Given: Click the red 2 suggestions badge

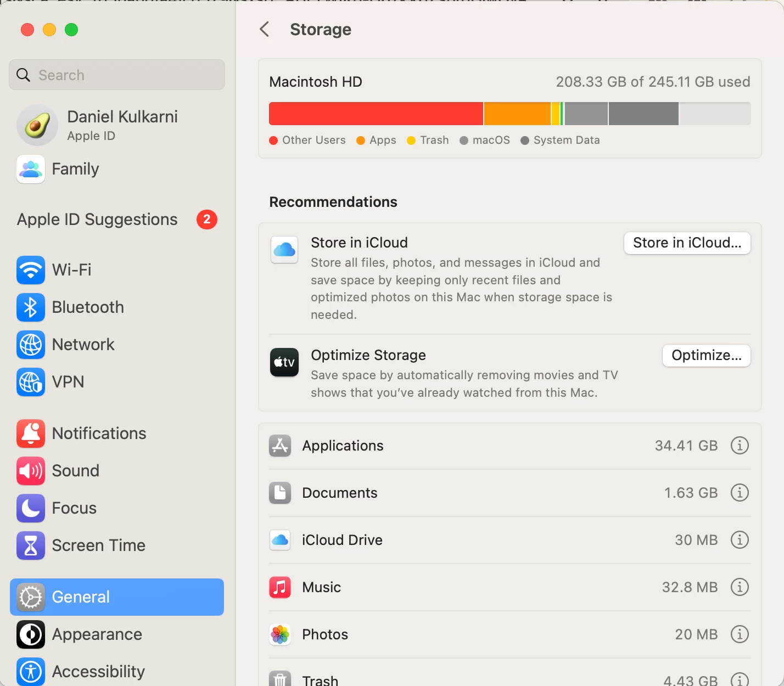Looking at the screenshot, I should point(207,220).
